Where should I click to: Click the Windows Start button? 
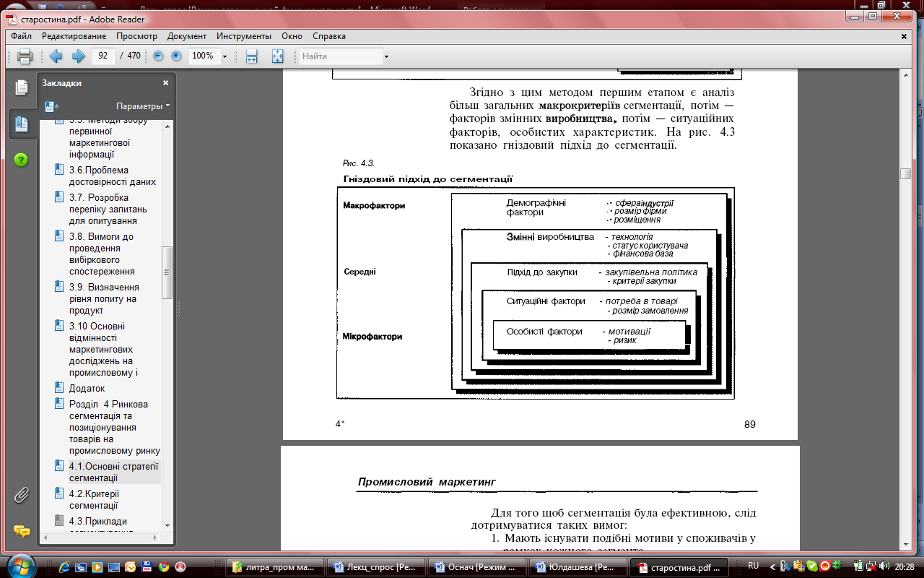click(x=20, y=566)
